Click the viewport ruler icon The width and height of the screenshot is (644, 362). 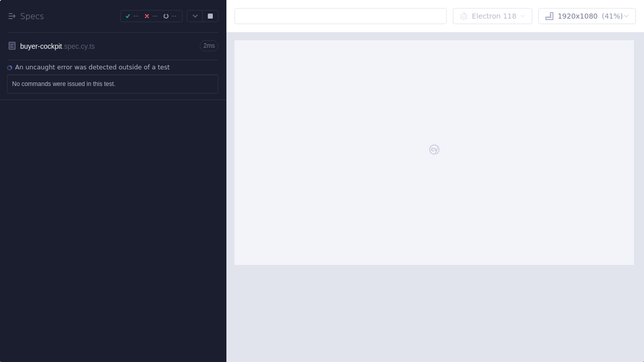pyautogui.click(x=549, y=16)
